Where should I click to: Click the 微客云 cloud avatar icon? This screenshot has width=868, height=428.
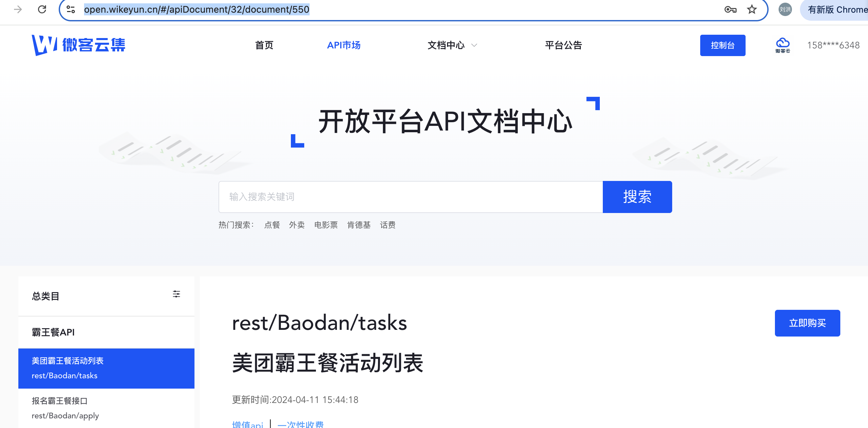click(x=782, y=45)
